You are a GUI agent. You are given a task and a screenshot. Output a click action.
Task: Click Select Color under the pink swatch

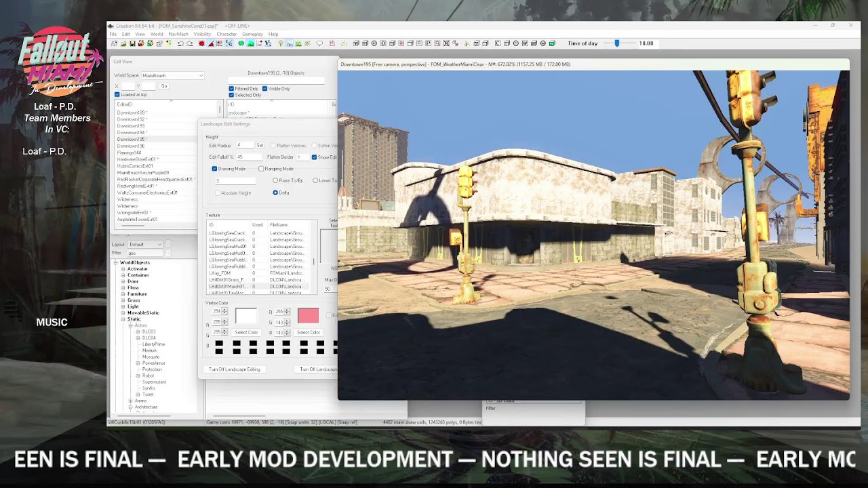(x=308, y=333)
